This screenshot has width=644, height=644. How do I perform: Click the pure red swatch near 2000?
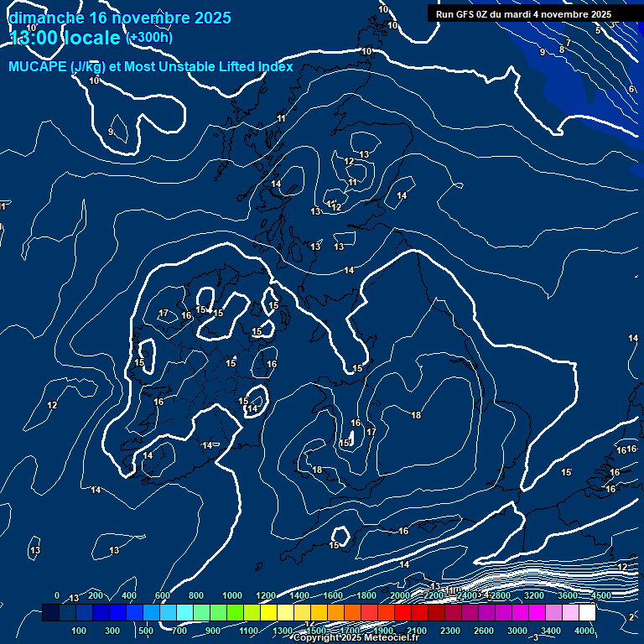click(402, 612)
